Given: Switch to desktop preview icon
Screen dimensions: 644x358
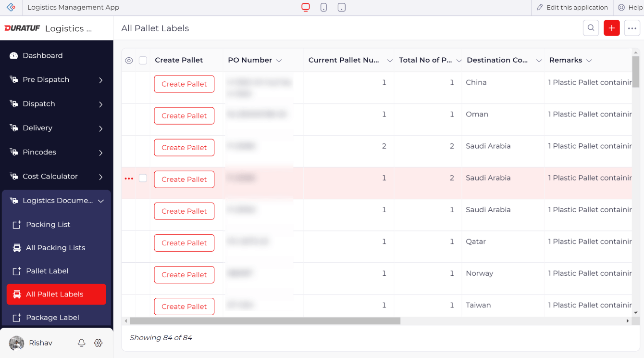Looking at the screenshot, I should click(306, 7).
